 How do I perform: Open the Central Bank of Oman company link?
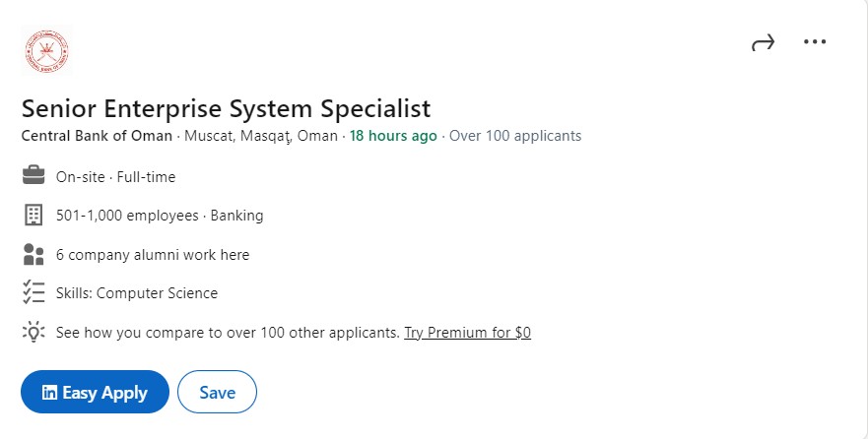pos(97,136)
